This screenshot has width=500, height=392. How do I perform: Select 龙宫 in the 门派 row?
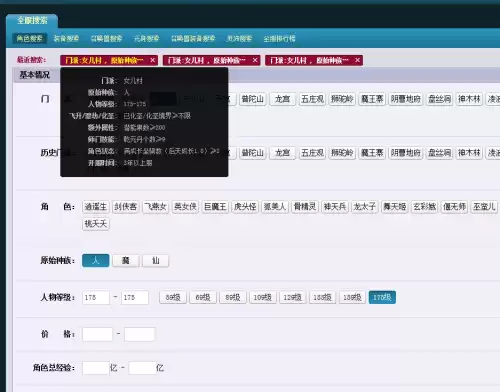click(x=282, y=99)
